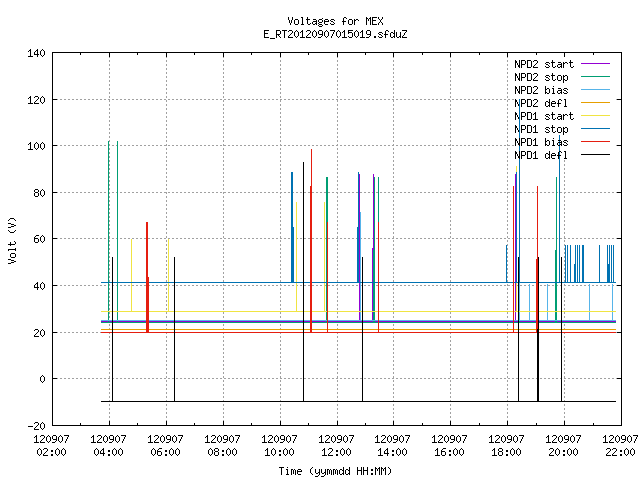Image resolution: width=640 pixels, height=480 pixels.
Task: Click the y-axis tick value 100
Action: pos(36,146)
